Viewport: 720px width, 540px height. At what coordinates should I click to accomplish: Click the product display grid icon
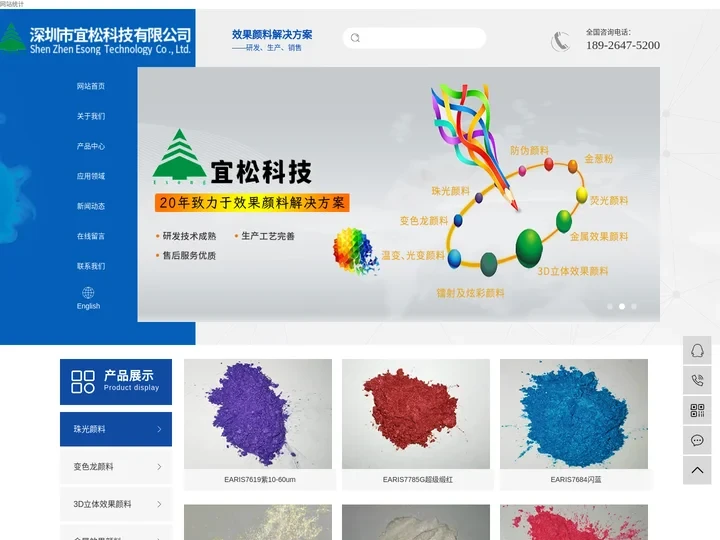83,382
